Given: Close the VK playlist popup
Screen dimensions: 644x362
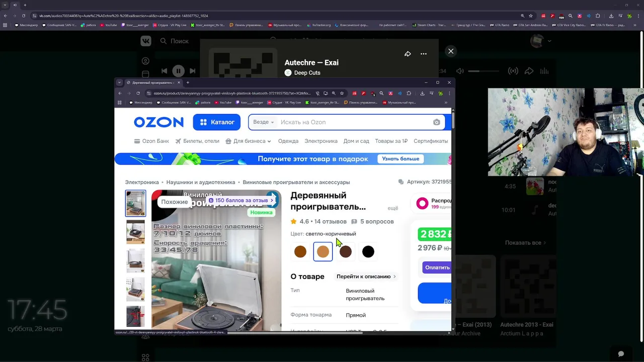Looking at the screenshot, I should [451, 51].
